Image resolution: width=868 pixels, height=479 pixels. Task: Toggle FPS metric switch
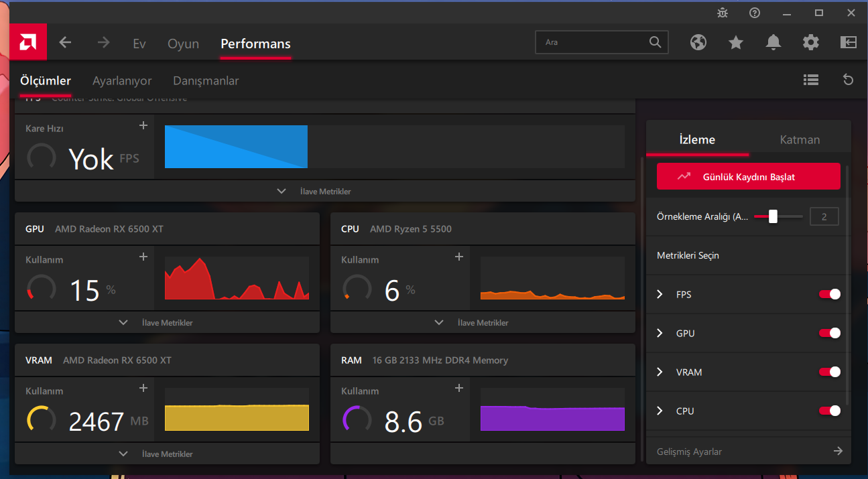coord(830,294)
